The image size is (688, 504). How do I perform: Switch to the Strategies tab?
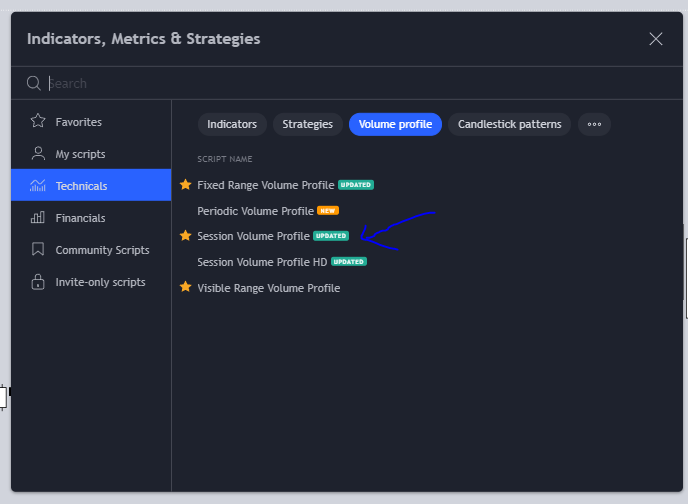pyautogui.click(x=308, y=124)
